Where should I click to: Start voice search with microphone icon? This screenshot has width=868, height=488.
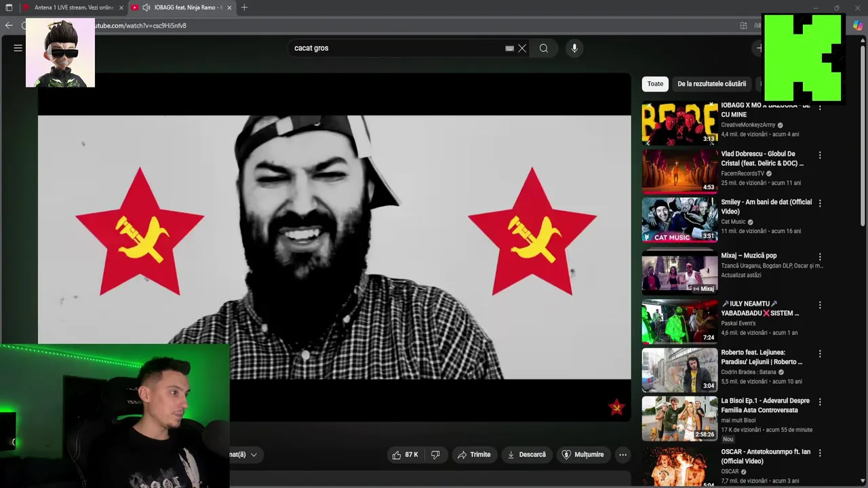574,48
